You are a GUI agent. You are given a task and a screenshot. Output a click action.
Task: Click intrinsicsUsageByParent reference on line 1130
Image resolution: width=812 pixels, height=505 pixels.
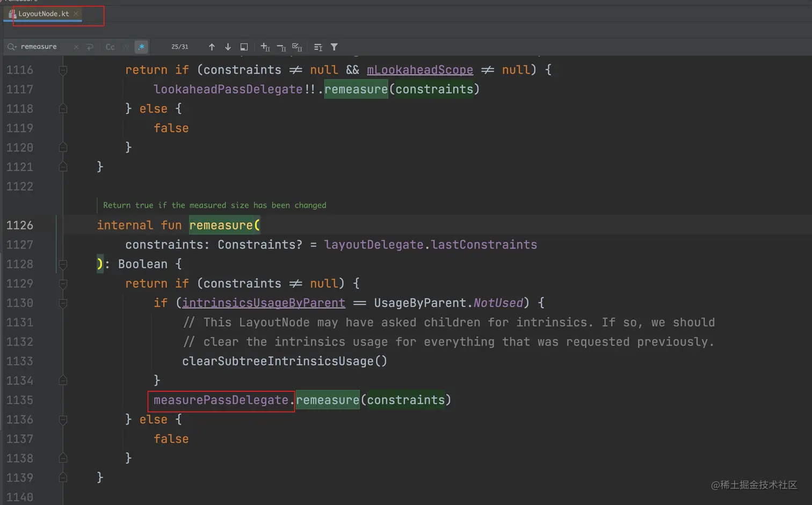coord(264,303)
